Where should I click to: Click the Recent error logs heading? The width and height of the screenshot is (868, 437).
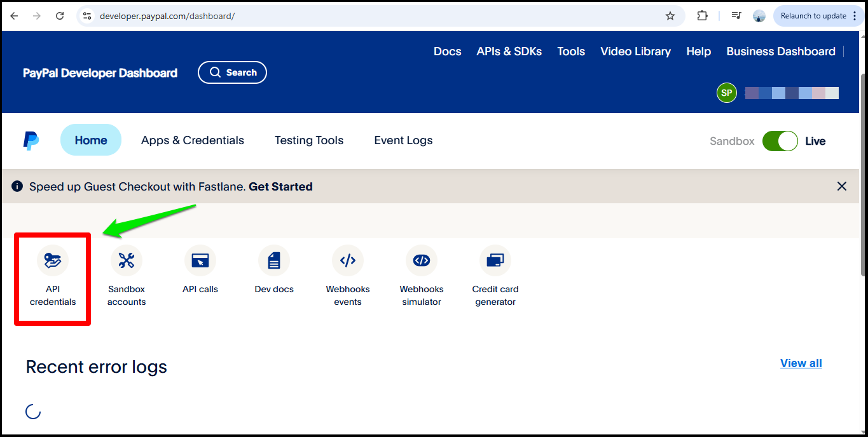tap(97, 366)
